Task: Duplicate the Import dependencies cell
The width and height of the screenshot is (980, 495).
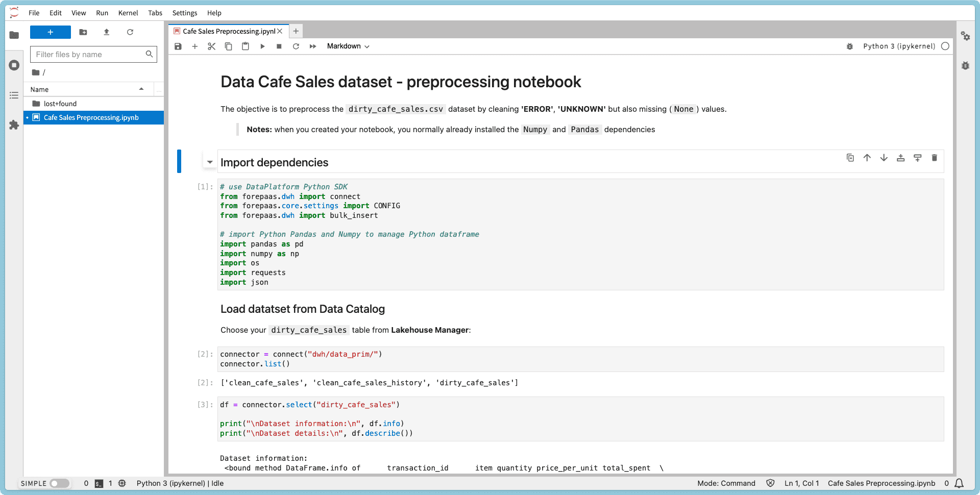Action: [x=850, y=158]
